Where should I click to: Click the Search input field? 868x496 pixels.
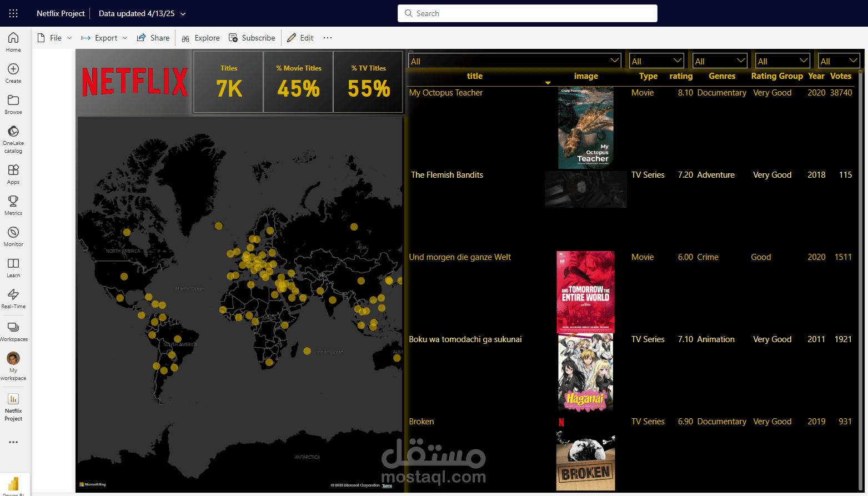(x=527, y=13)
